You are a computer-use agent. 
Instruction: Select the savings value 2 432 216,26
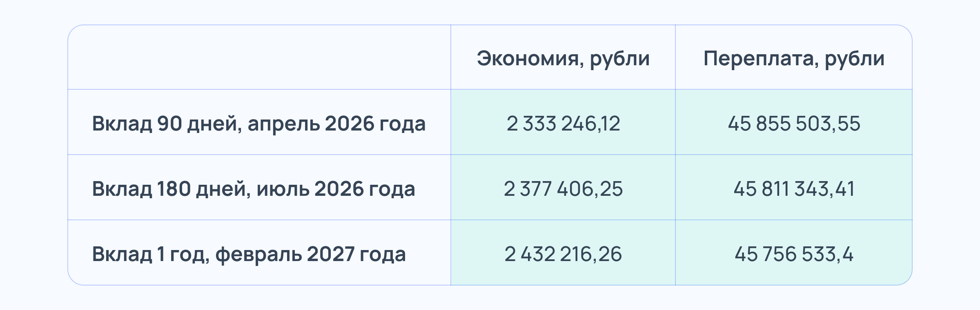point(563,254)
